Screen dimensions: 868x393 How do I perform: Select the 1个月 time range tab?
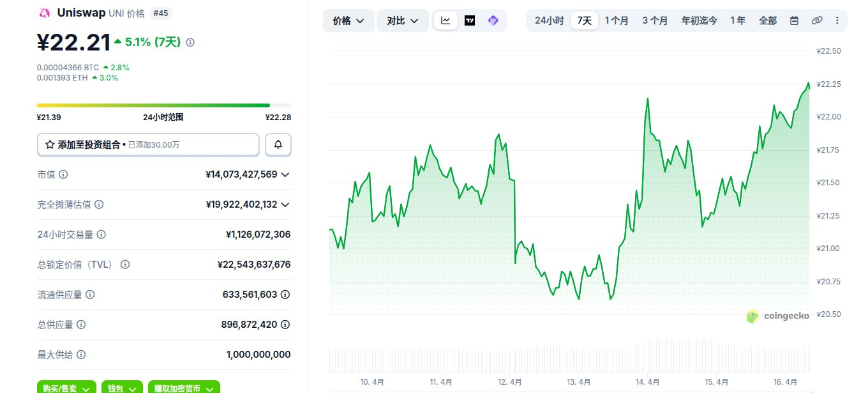tap(617, 20)
